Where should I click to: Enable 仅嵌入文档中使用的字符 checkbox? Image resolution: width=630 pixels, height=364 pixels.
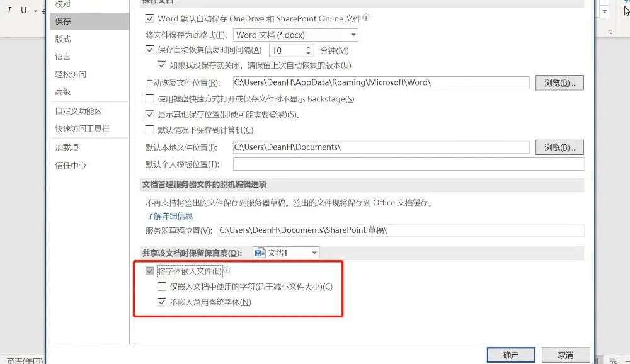coord(161,287)
